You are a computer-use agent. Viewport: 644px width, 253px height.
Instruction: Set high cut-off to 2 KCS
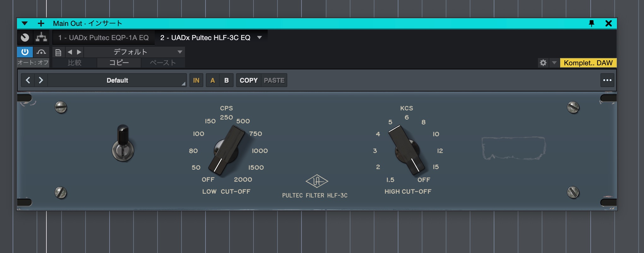pos(378,167)
